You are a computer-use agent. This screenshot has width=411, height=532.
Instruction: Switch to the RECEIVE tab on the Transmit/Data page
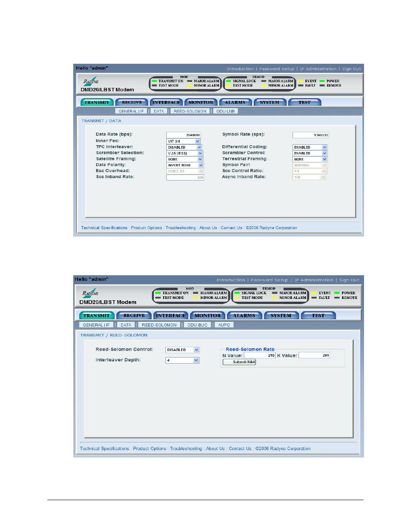pos(132,103)
